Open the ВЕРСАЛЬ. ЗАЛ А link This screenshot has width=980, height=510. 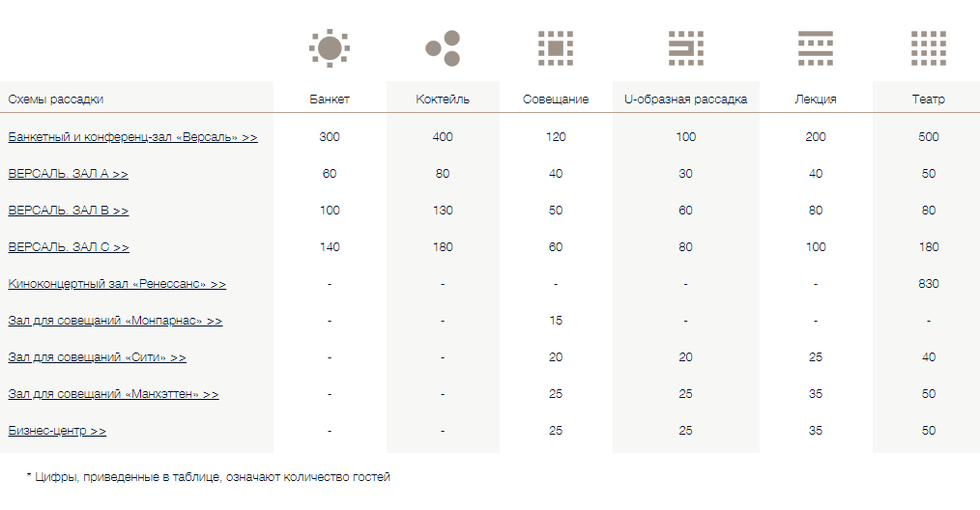68,174
